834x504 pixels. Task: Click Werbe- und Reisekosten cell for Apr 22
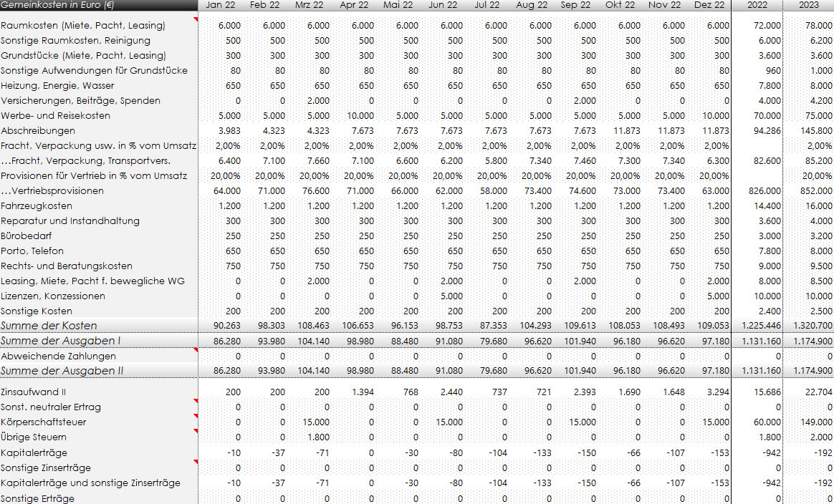(360, 116)
